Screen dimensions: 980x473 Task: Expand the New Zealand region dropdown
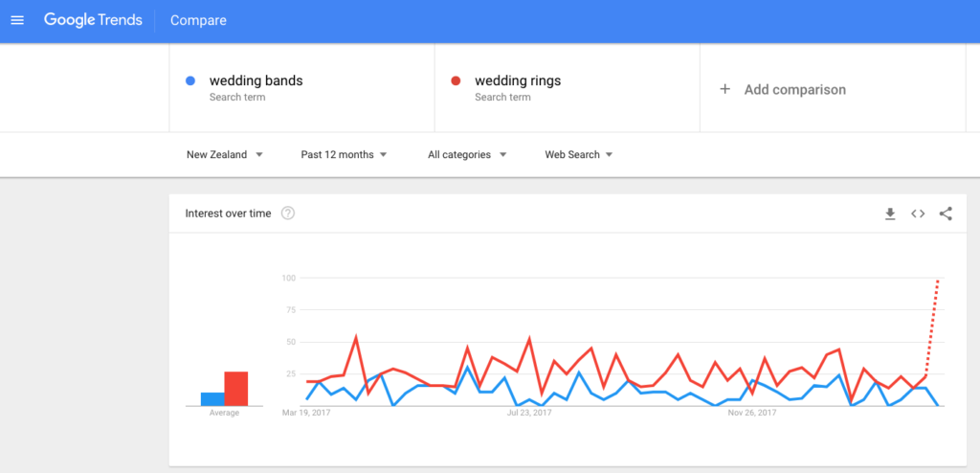pos(224,154)
